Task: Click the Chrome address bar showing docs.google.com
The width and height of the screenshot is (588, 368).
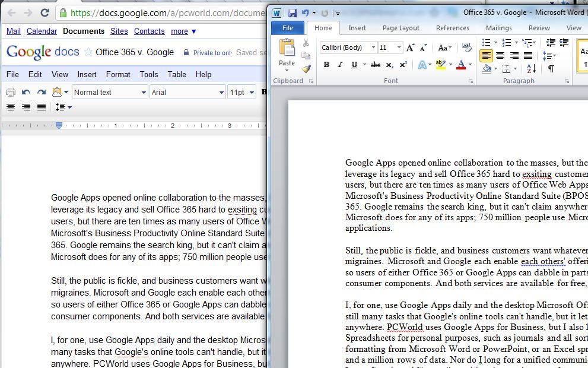Action: pyautogui.click(x=161, y=13)
